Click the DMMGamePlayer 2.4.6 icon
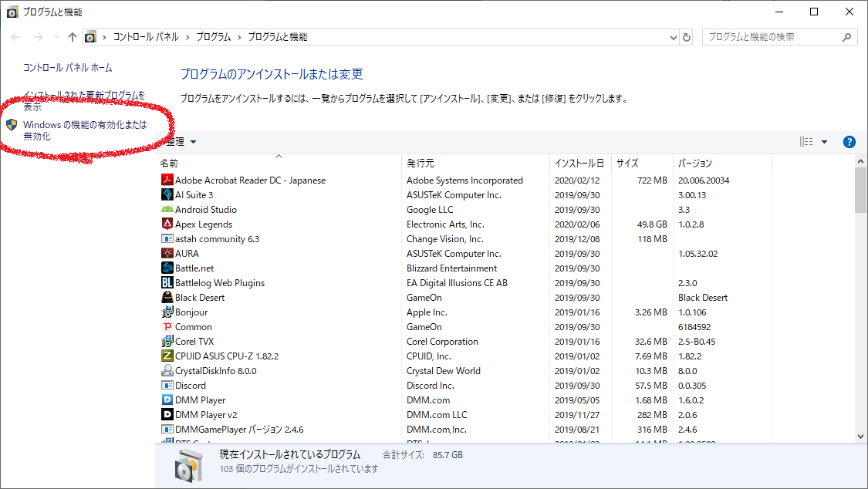 pyautogui.click(x=167, y=430)
